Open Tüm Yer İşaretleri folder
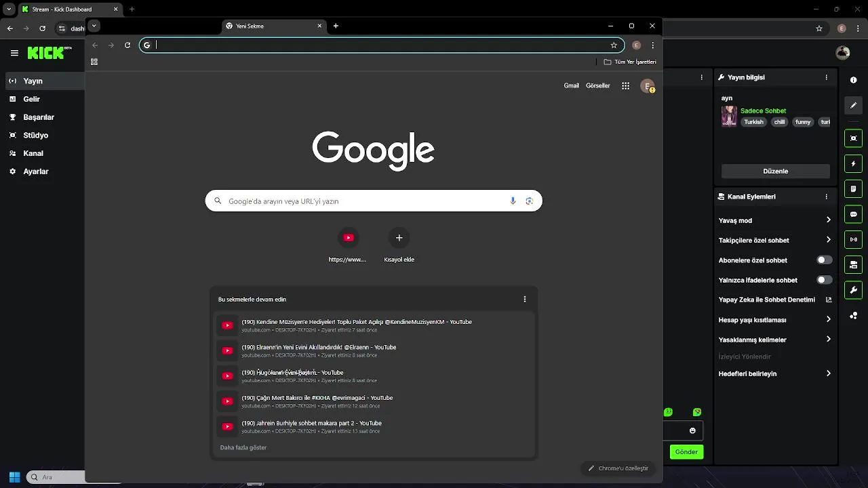 click(x=631, y=62)
